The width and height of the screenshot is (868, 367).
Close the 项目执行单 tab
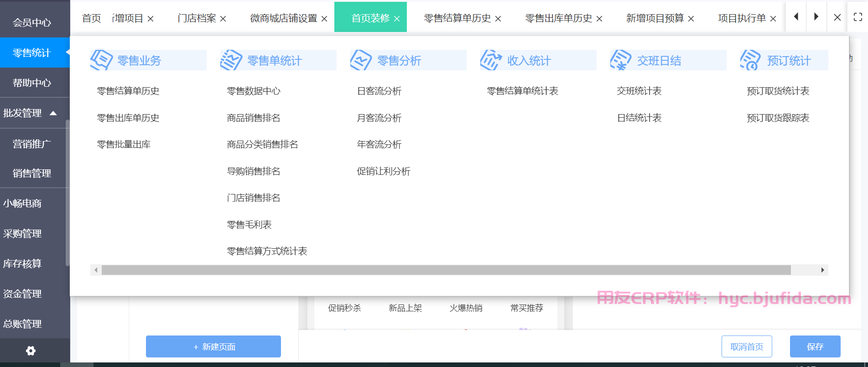pos(773,19)
